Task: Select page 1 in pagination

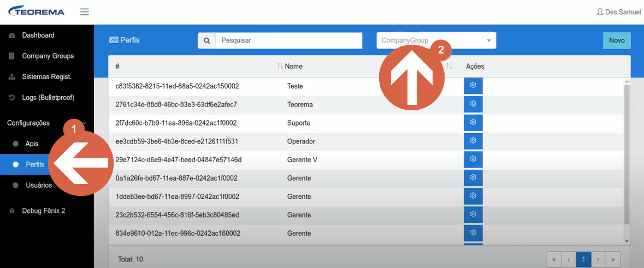Action: (x=583, y=259)
